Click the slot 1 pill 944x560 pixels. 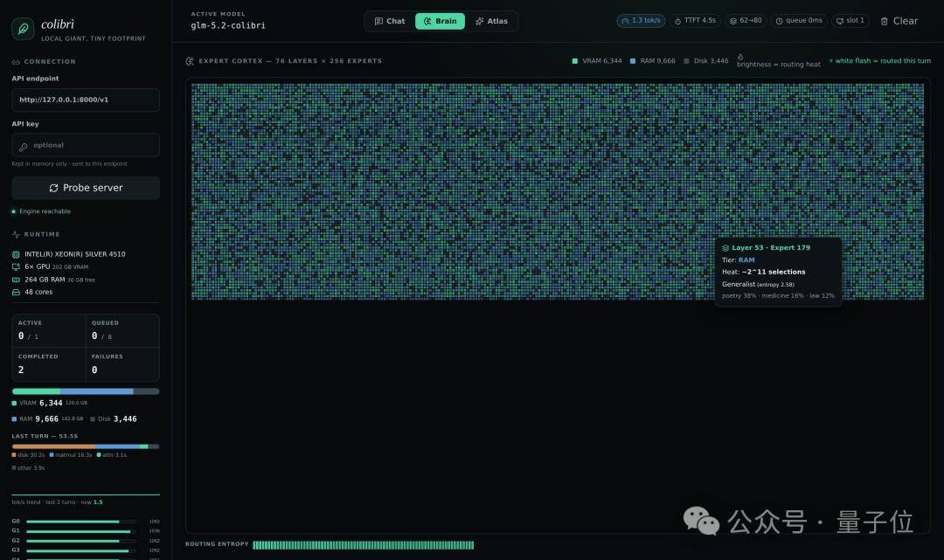[850, 20]
